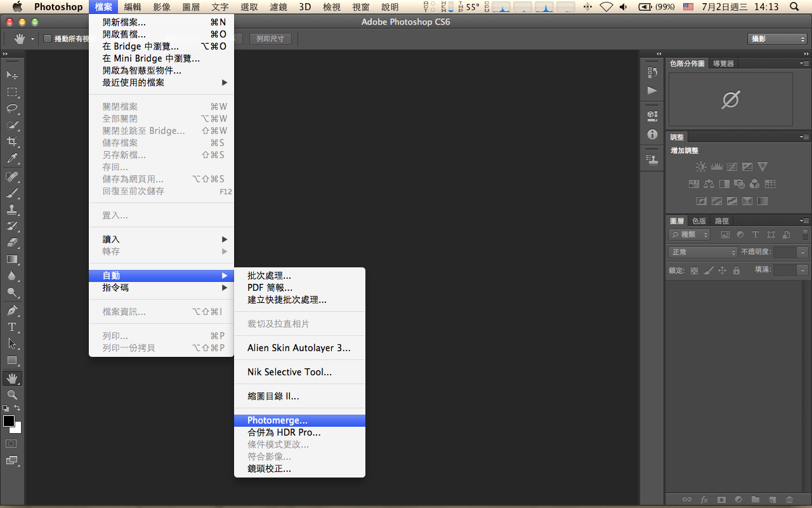
Task: Add a Brightness/Contrast adjustment
Action: coord(701,167)
